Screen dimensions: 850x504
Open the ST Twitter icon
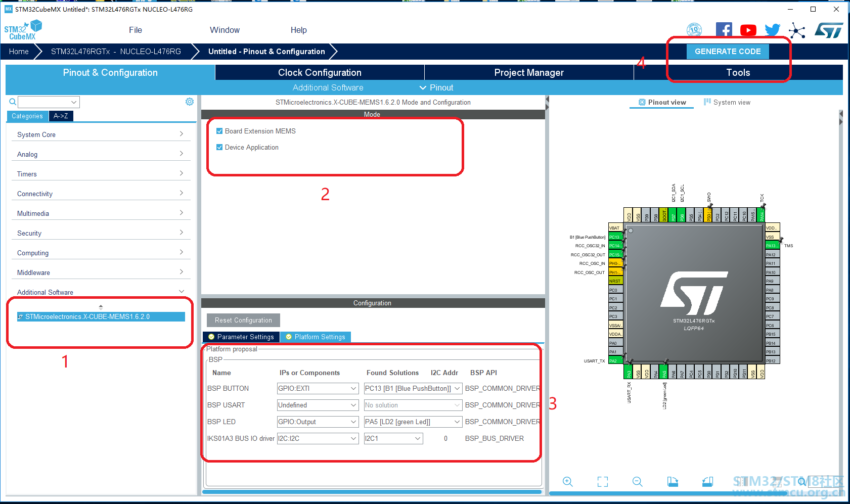pyautogui.click(x=773, y=30)
